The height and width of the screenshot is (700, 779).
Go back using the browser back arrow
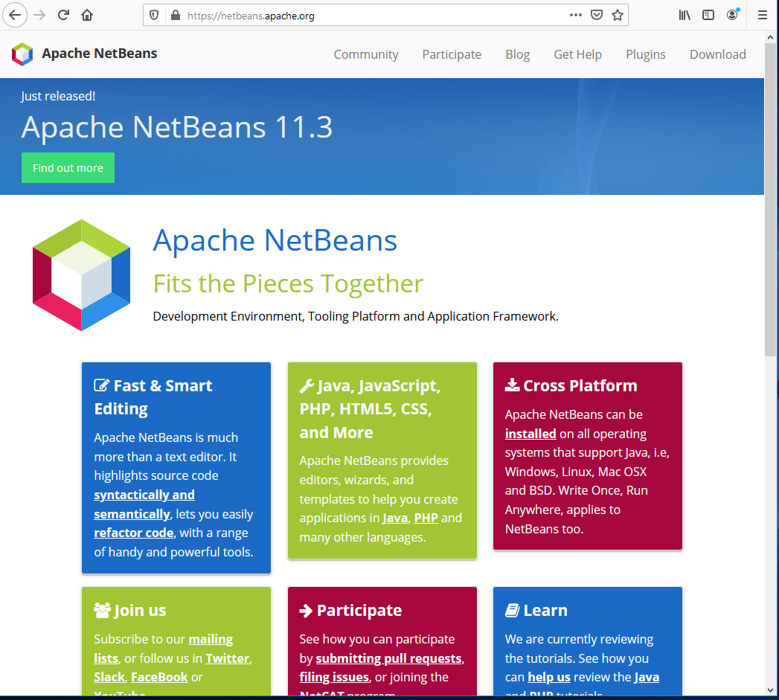pos(15,15)
